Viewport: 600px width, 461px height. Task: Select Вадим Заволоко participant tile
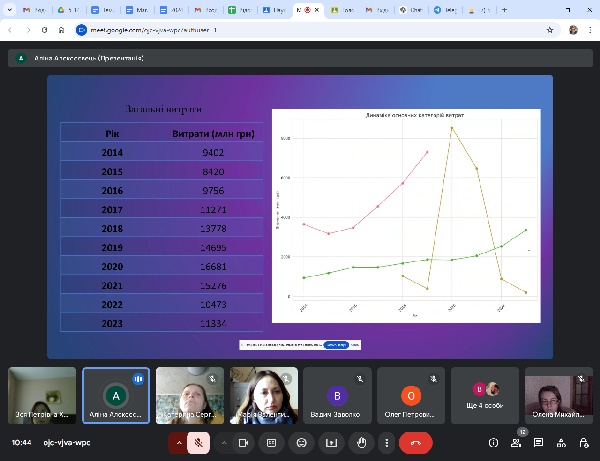coord(338,395)
